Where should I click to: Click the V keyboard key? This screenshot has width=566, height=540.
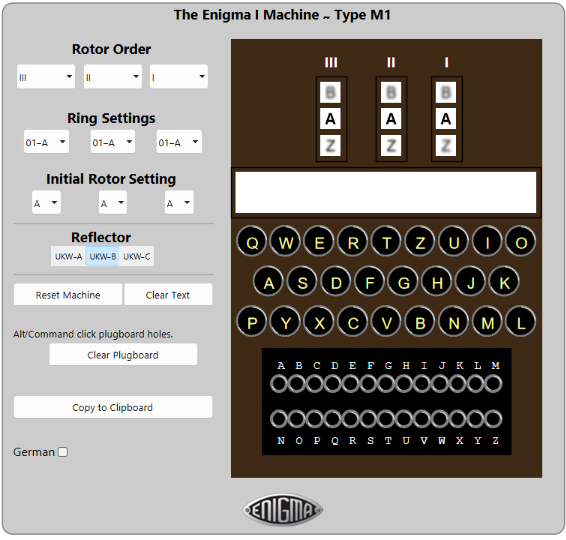coord(386,322)
